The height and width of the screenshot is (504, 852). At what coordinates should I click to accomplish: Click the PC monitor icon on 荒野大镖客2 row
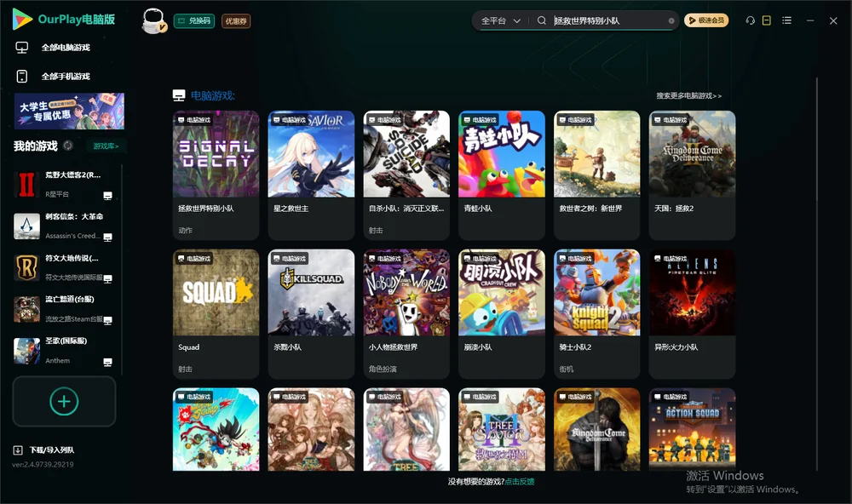tap(107, 196)
